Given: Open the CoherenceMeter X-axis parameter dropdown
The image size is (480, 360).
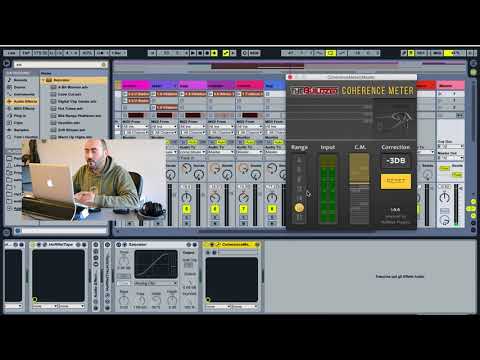Looking at the screenshot, I should pos(217,306).
